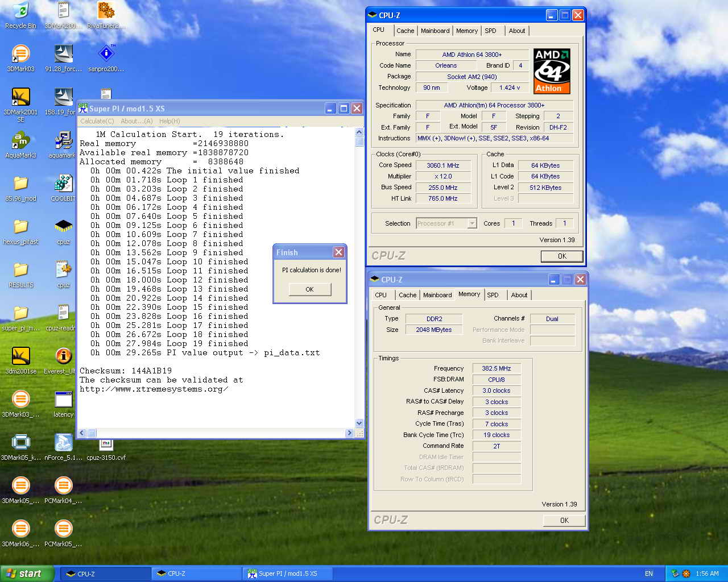This screenshot has height=582, width=728.
Task: Click Super PI vertical scrollbar up arrow
Action: 359,132
